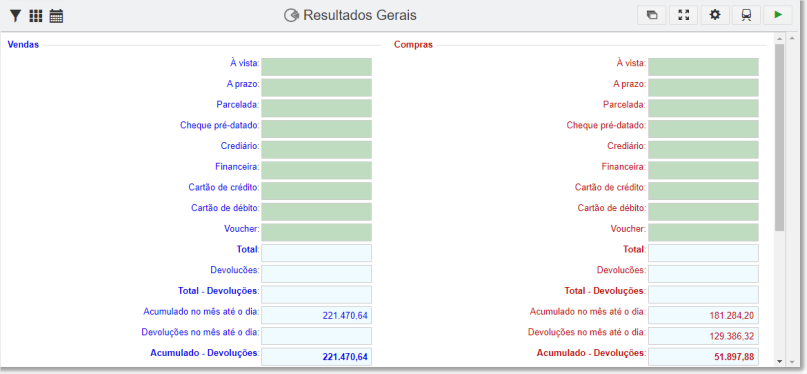Click the vertical scrollbar thumb
Viewport: 807px width, 374px height.
[x=779, y=137]
